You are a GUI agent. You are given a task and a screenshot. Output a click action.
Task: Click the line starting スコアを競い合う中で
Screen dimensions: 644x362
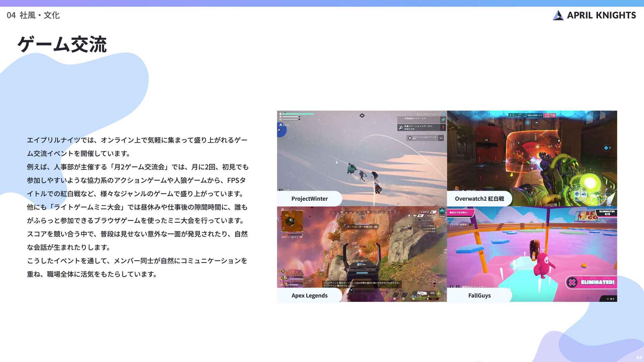coord(137,234)
